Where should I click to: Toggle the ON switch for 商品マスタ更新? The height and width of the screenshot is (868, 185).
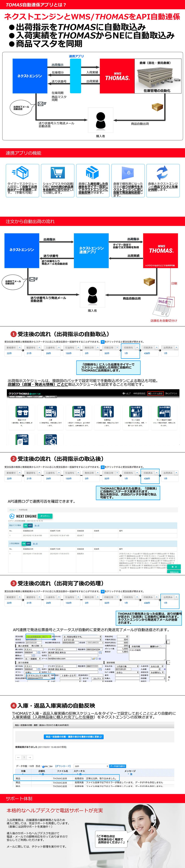coord(25,525)
